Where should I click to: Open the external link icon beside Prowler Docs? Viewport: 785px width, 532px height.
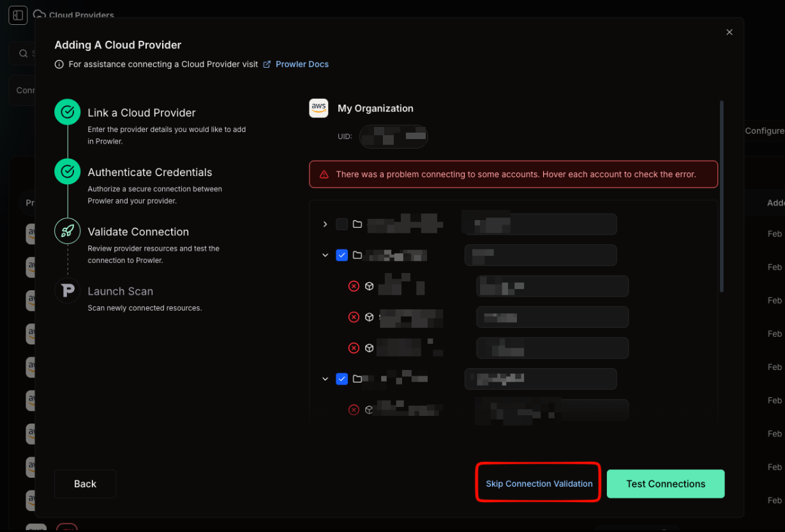266,64
